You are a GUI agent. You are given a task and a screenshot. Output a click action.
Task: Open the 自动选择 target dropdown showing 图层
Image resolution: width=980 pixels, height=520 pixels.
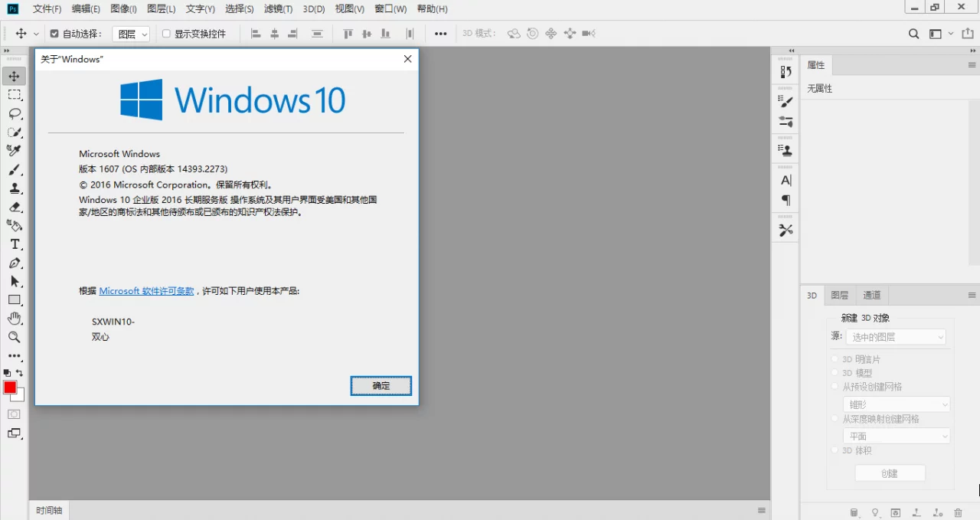point(130,34)
